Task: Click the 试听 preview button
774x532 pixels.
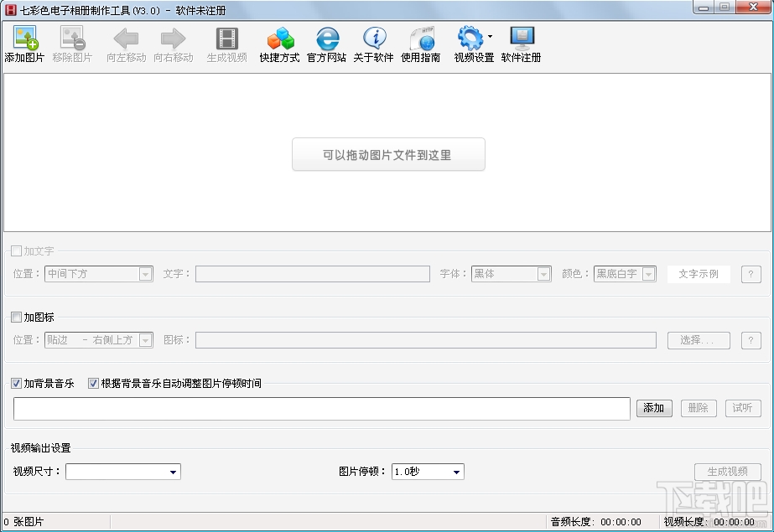Action: (x=743, y=408)
